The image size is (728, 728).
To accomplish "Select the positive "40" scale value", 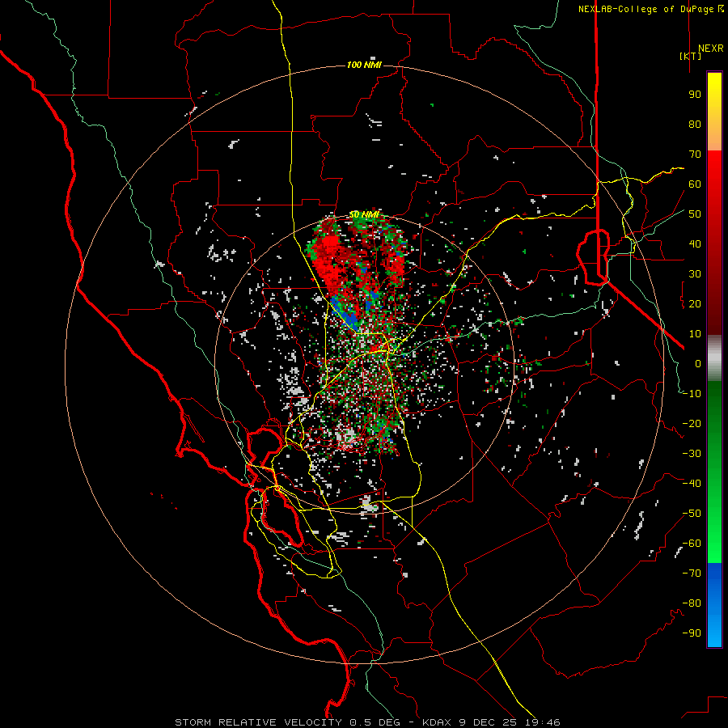I will tap(695, 244).
